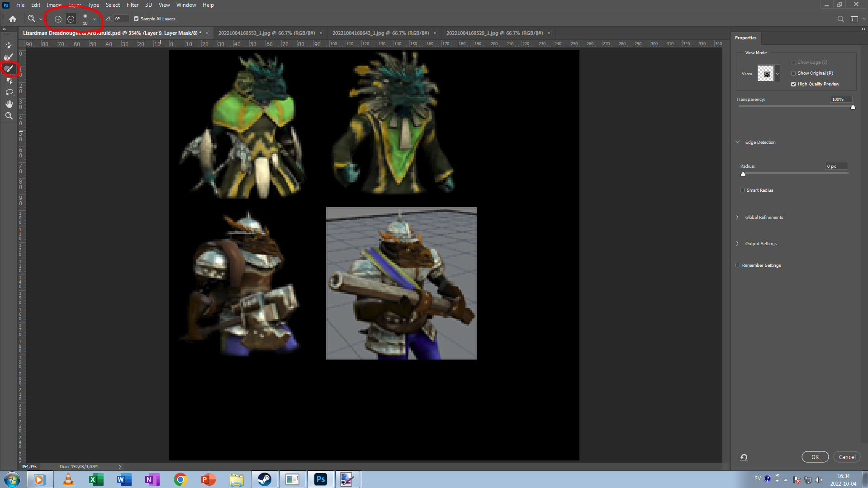
Task: Close the Lizardman Dreadnought psd tab
Action: tap(207, 33)
